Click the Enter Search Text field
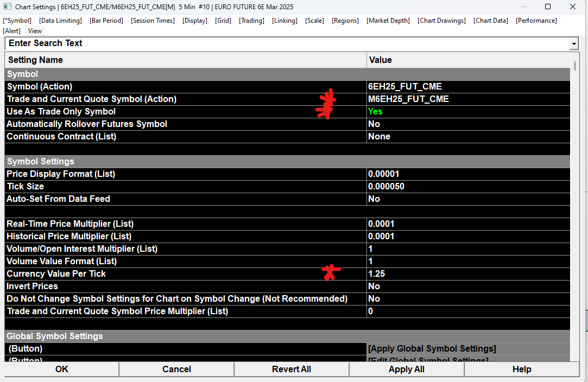Image resolution: width=588 pixels, height=382 pixels. (287, 43)
